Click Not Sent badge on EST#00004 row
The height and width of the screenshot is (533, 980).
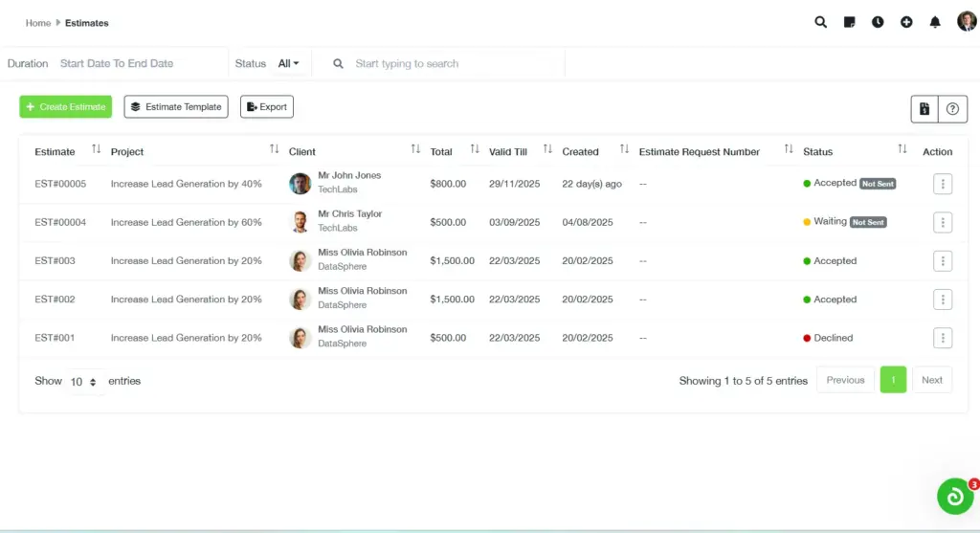click(x=868, y=222)
